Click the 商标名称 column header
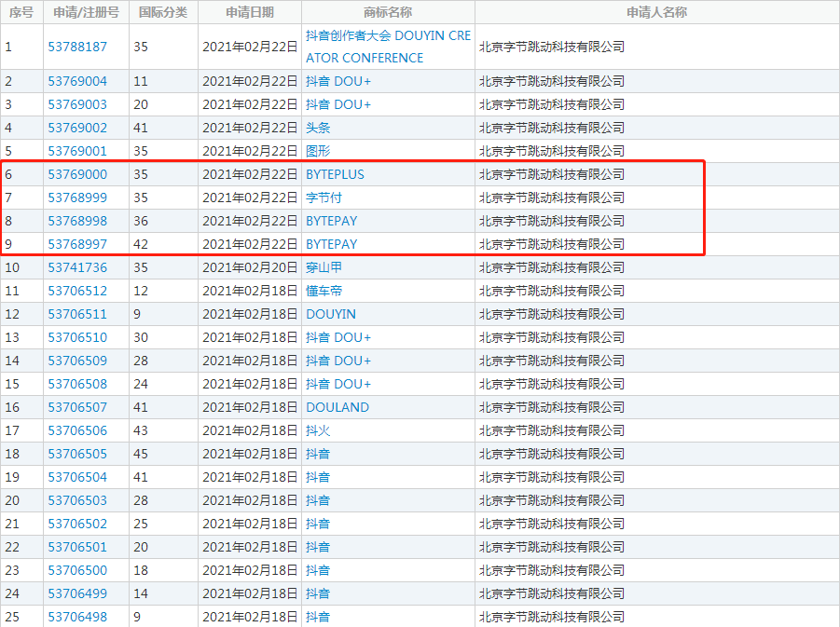The width and height of the screenshot is (840, 627). 388,12
